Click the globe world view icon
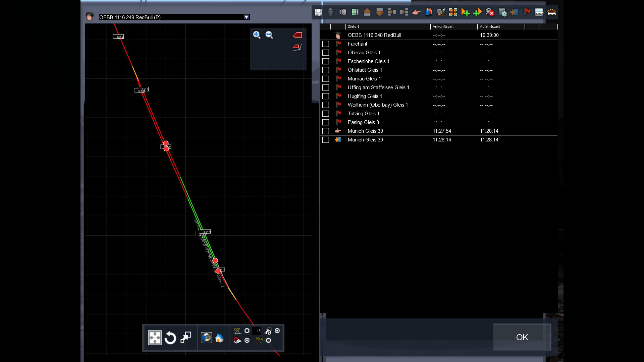This screenshot has width=644, height=362. click(206, 338)
